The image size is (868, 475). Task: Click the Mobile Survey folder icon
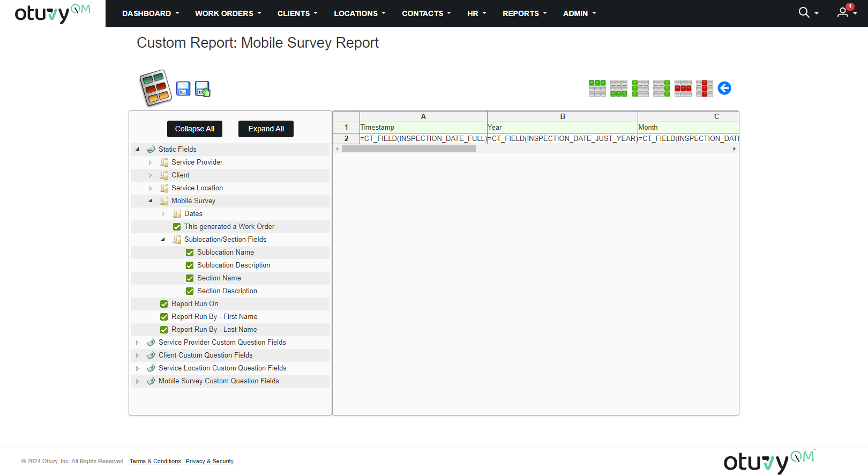pyautogui.click(x=164, y=201)
